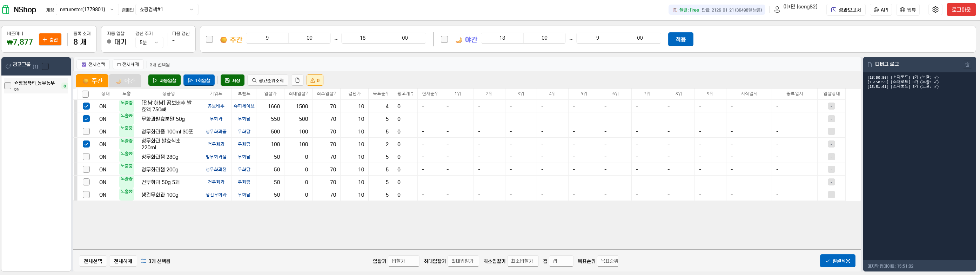Click the bottom 최대입찰가 input field

(x=463, y=261)
